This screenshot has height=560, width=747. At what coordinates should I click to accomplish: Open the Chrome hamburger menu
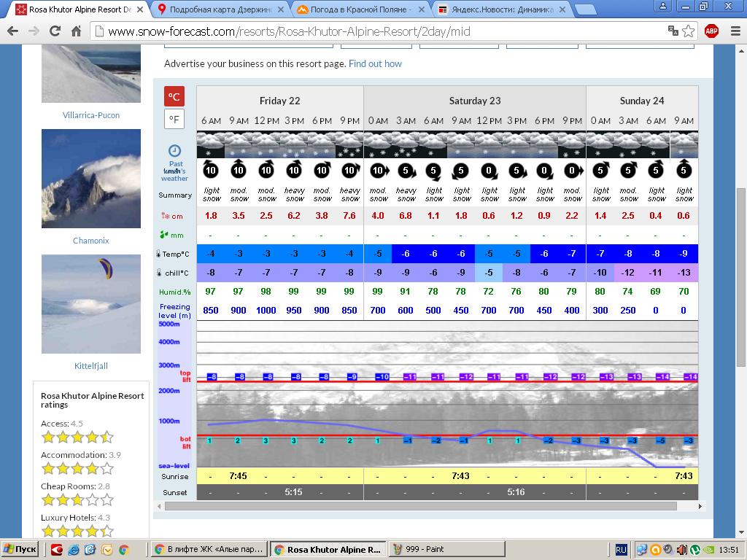click(735, 31)
